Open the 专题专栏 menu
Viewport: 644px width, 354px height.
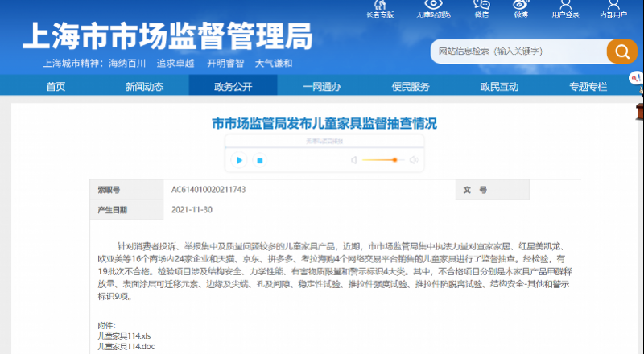(x=588, y=87)
